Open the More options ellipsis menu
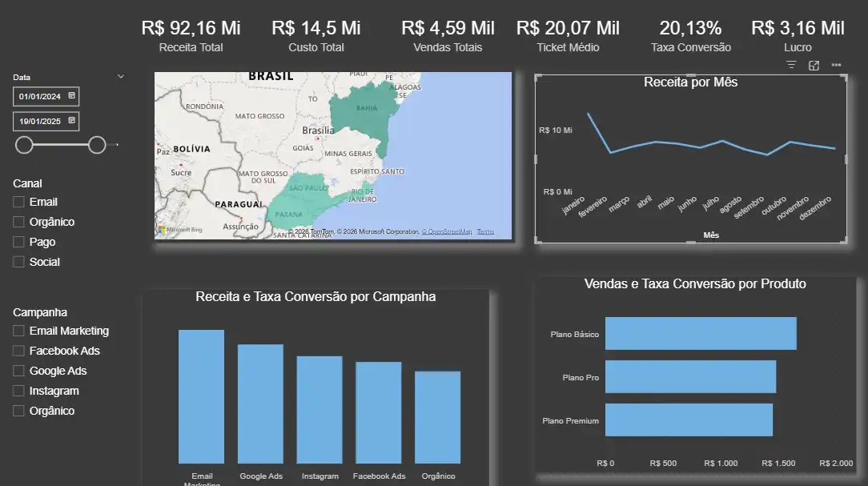Viewport: 868px width, 486px height. coord(836,66)
